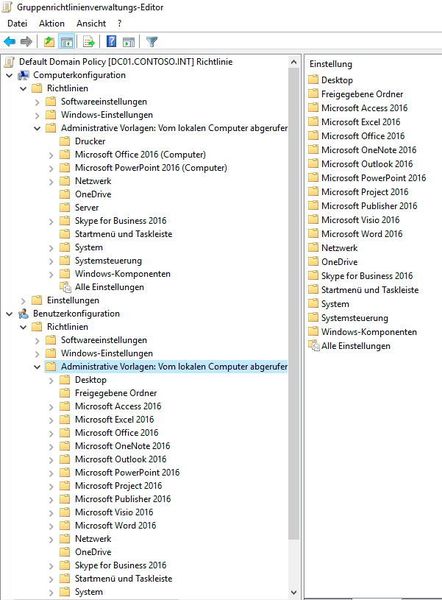Screen dimensions: 442x600
Task: Click the tree pane scroll up arrow
Action: tap(294, 62)
